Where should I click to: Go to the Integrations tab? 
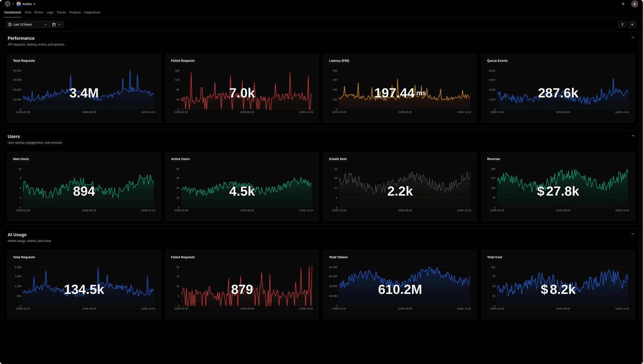[92, 12]
